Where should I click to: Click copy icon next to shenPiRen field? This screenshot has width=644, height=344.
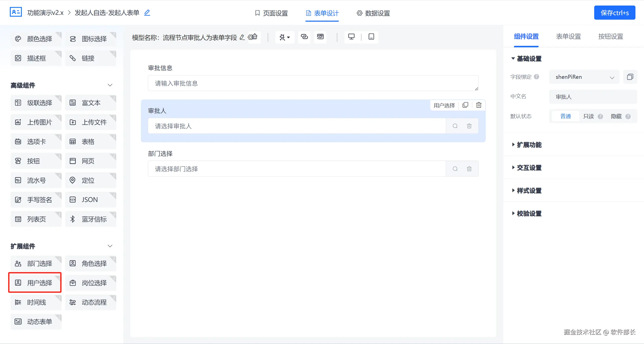[630, 77]
